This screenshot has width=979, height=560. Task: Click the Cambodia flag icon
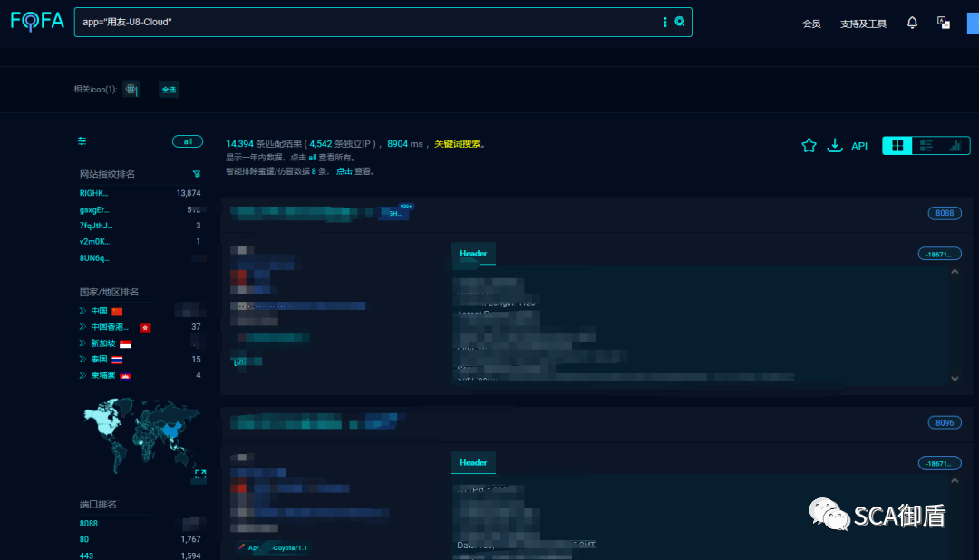[125, 376]
